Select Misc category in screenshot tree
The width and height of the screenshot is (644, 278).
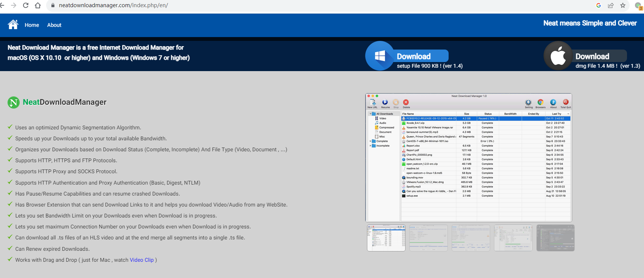(x=380, y=137)
